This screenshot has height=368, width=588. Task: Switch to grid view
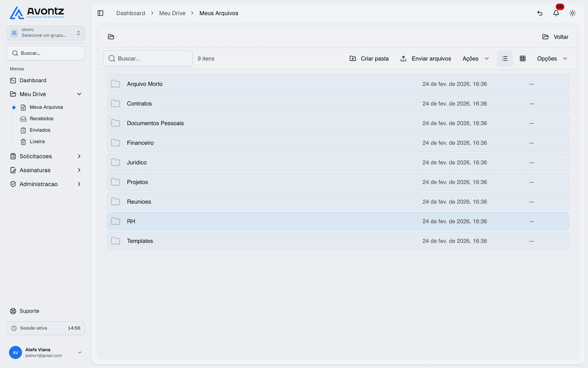[x=522, y=59]
